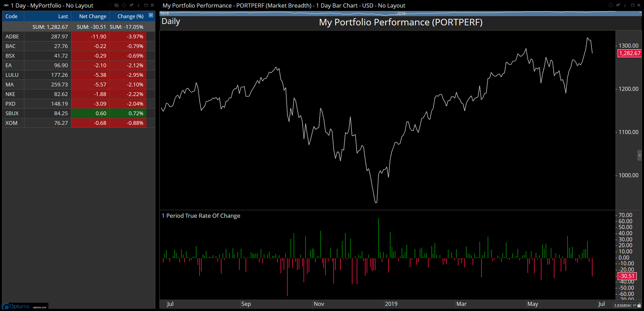This screenshot has height=311, width=644.
Task: Click the plus icon to add watchlist column
Action: pos(151,15)
